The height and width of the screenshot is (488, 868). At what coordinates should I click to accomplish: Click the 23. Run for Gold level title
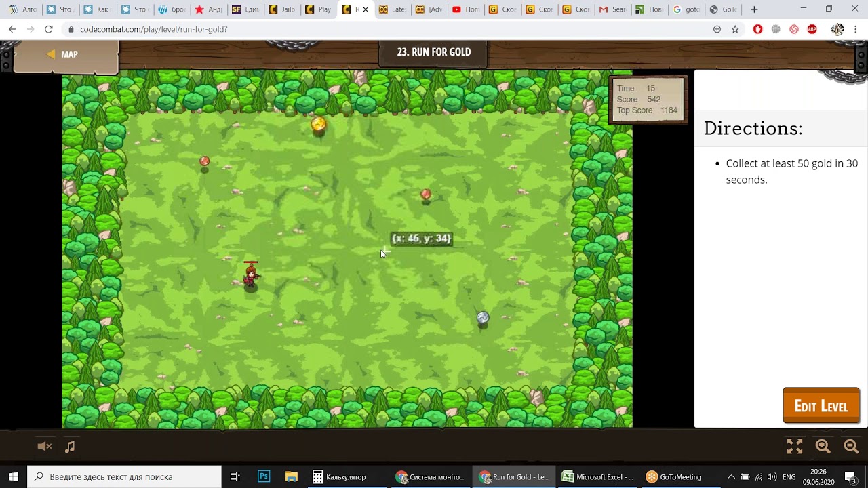pyautogui.click(x=434, y=52)
